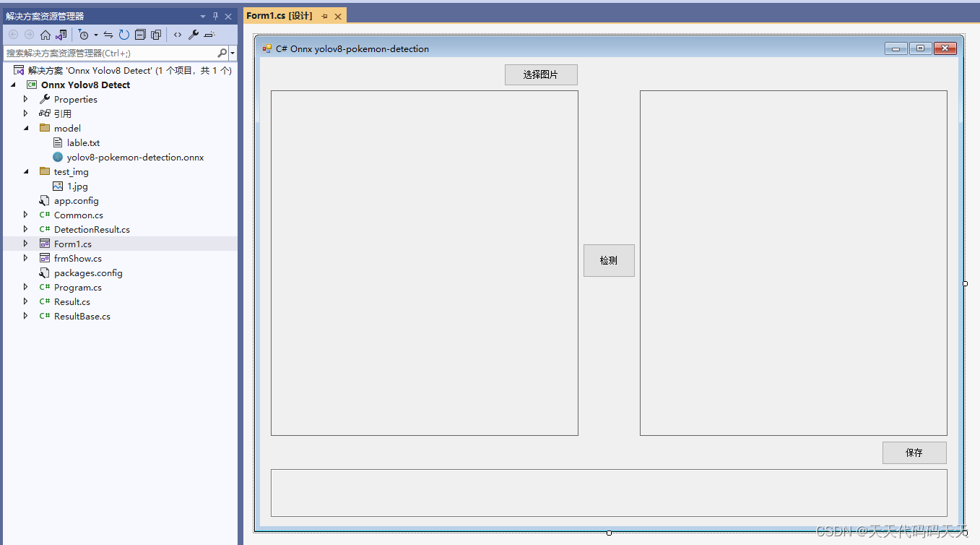Expand the Properties node
This screenshot has height=545, width=980.
(26, 99)
